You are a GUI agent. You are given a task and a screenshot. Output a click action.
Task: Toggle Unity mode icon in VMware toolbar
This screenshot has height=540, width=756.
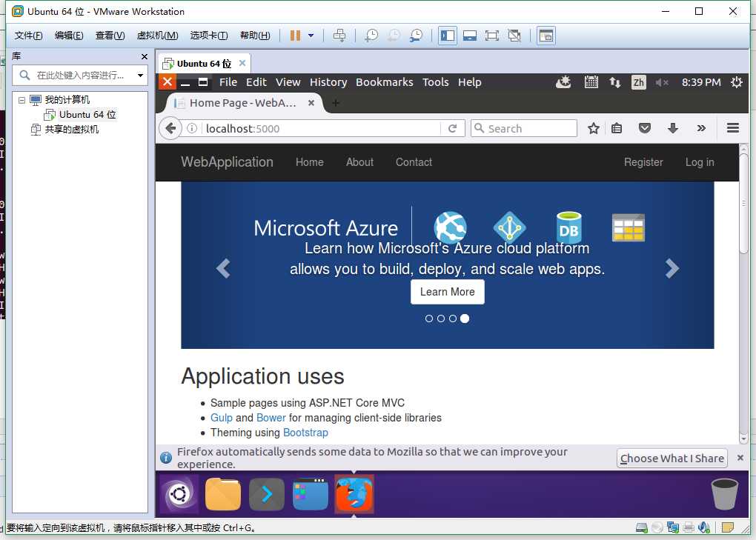coord(514,35)
